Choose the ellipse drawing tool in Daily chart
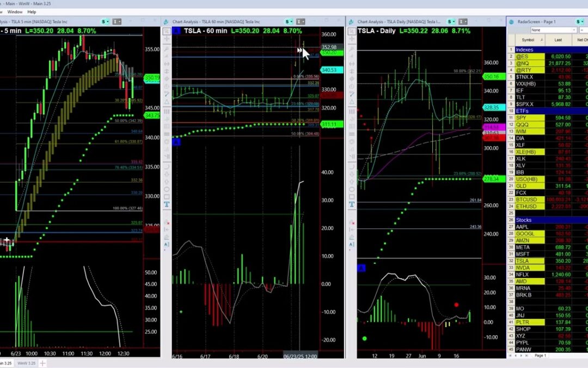588x368 pixels. coord(352,189)
